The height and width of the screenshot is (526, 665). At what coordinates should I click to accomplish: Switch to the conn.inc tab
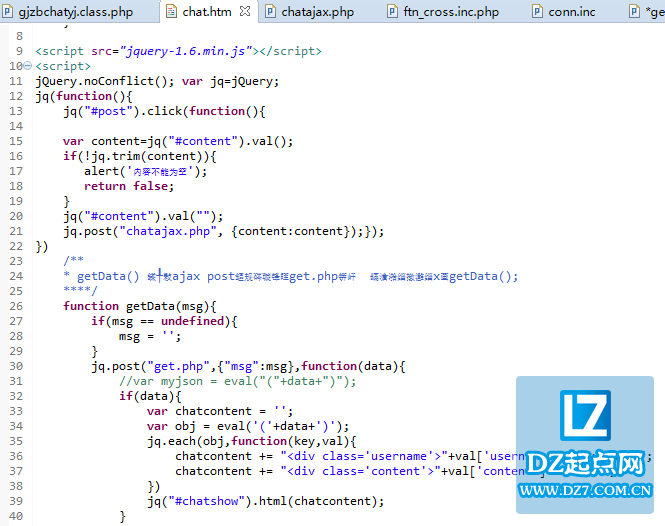click(572, 12)
